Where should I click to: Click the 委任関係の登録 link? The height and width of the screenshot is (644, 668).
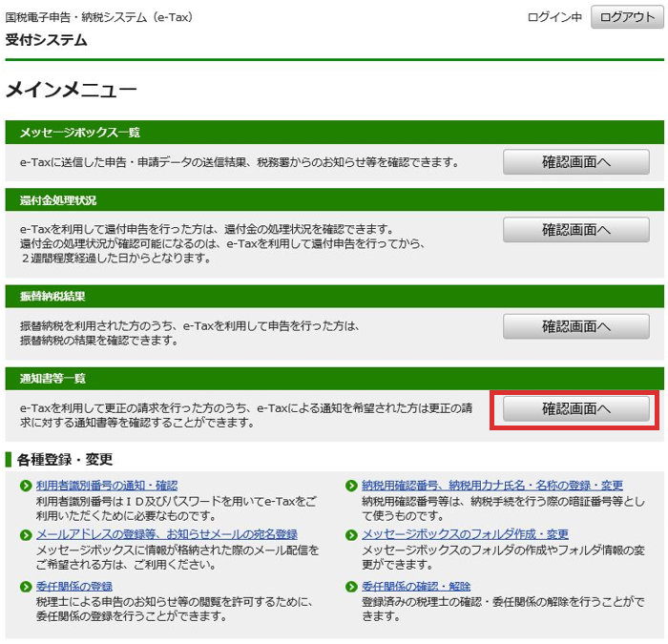pos(73,586)
